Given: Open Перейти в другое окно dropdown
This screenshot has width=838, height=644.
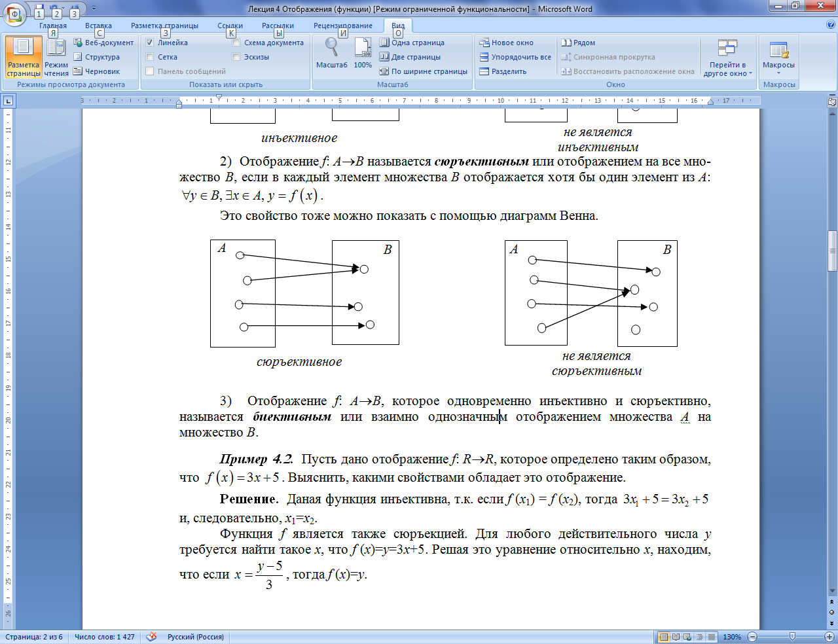Looking at the screenshot, I should tap(727, 57).
